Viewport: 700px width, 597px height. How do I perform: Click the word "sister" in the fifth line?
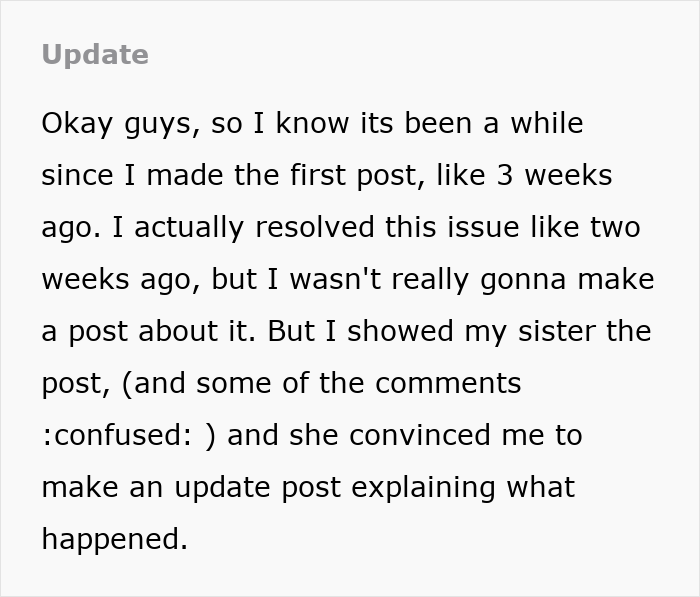click(557, 331)
